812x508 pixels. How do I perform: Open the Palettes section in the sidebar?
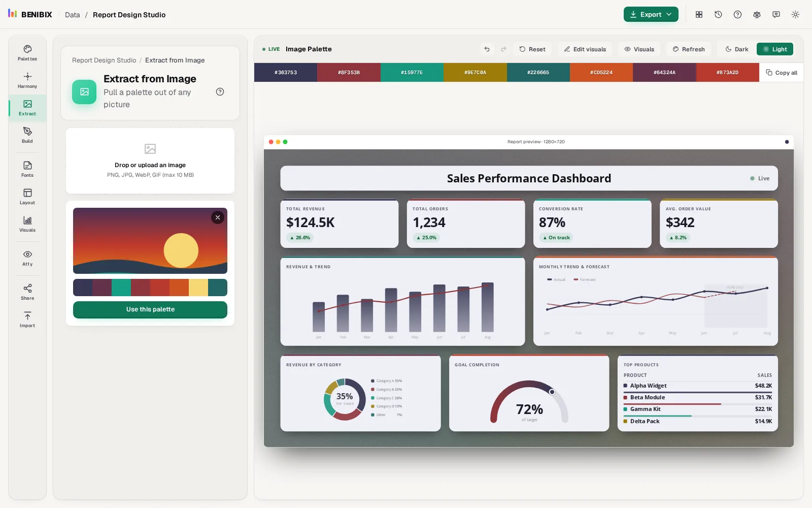[27, 53]
